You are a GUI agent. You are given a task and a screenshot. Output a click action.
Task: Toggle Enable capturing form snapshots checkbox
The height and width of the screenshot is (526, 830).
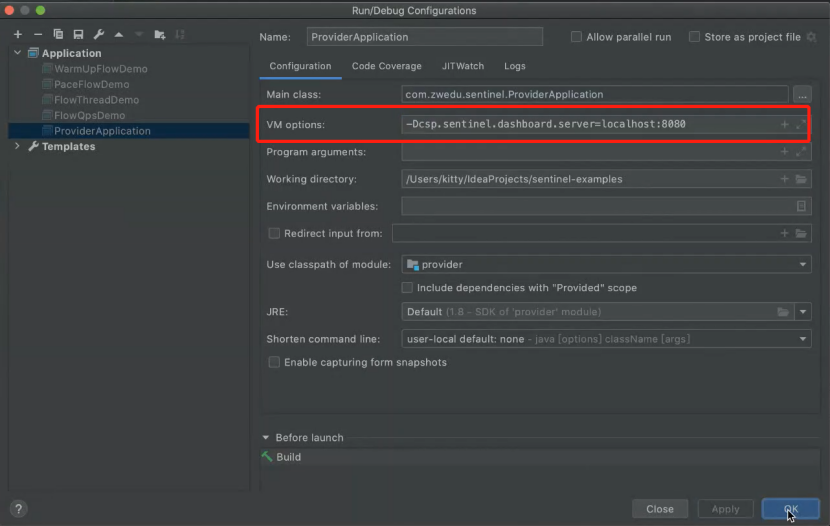click(274, 362)
